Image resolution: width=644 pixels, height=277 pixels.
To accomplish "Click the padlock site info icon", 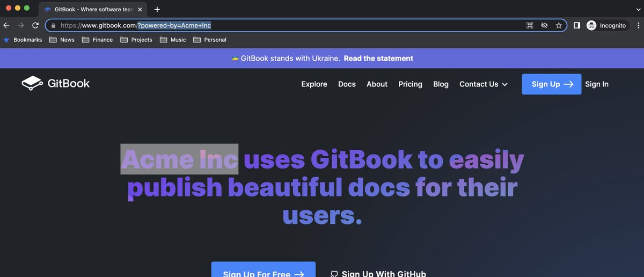I will [x=53, y=25].
